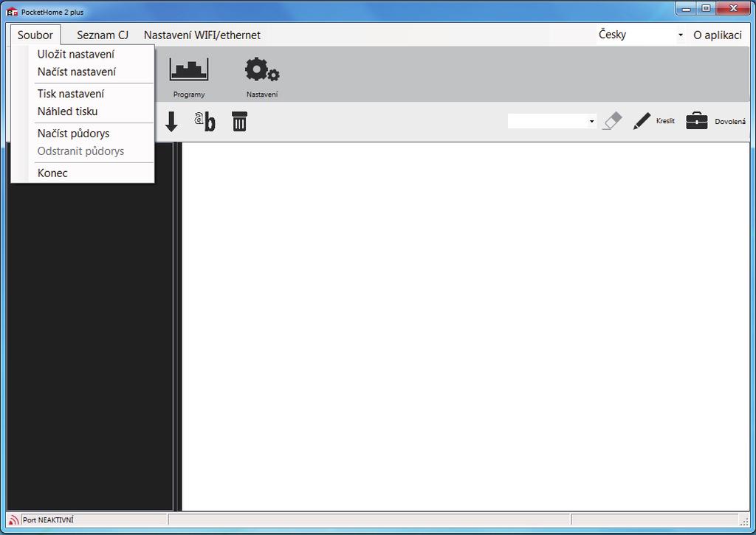Click the PocketHome app icon in title bar
This screenshot has height=535, width=756.
click(x=12, y=12)
